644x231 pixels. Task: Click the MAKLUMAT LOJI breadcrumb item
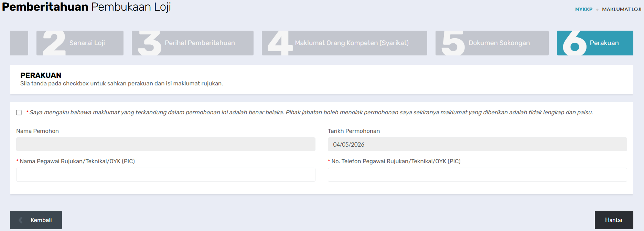click(x=622, y=9)
